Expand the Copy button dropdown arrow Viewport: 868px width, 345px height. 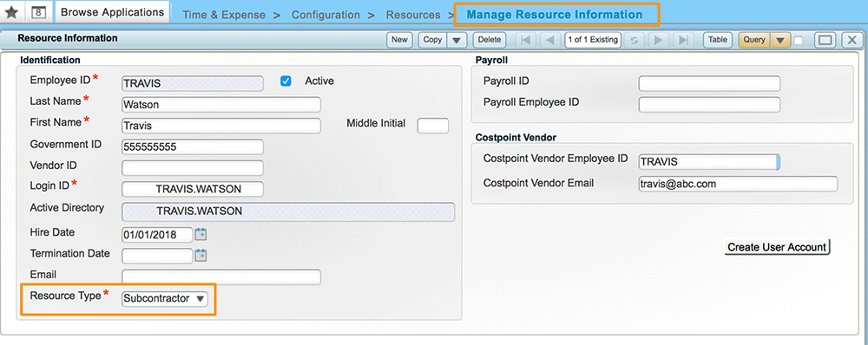[457, 40]
